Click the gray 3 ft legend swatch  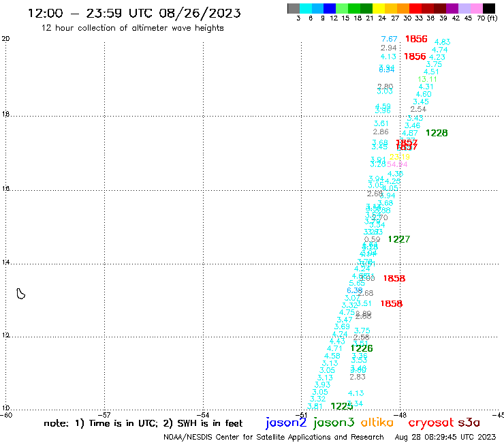coord(294,8)
